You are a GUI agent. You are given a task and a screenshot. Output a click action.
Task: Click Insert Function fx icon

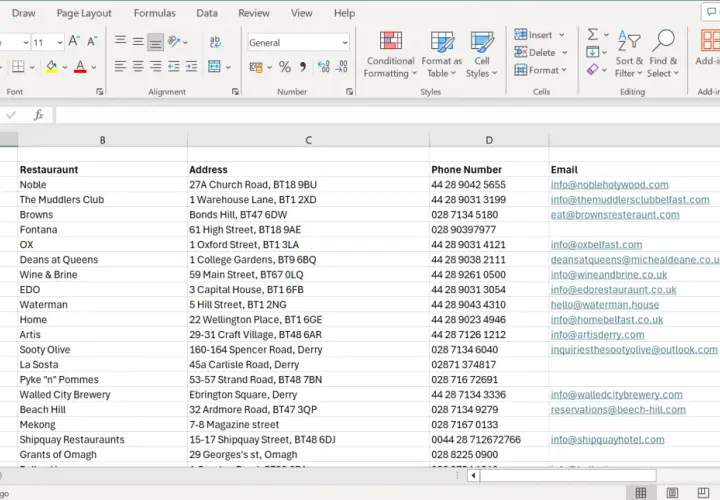[39, 115]
